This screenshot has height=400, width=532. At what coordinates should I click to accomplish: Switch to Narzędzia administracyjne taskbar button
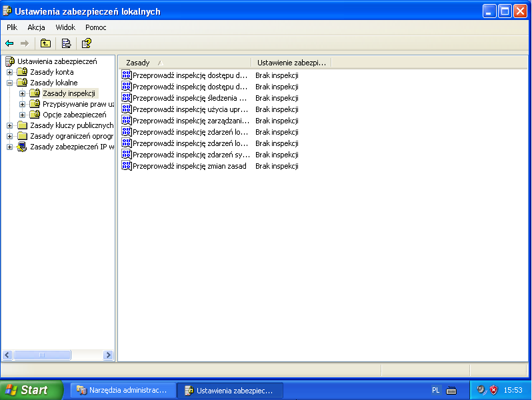click(123, 390)
